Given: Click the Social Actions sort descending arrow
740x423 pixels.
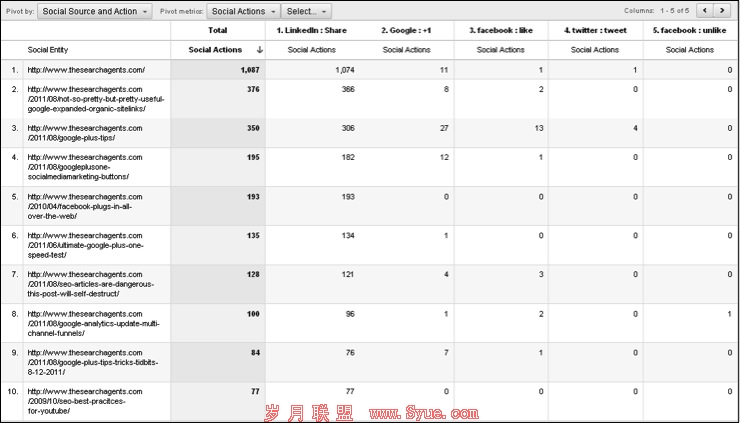Looking at the screenshot, I should 260,49.
